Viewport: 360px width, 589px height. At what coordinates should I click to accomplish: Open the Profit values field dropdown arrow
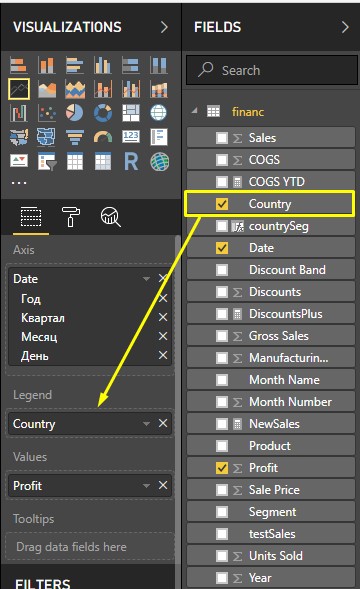(x=146, y=486)
